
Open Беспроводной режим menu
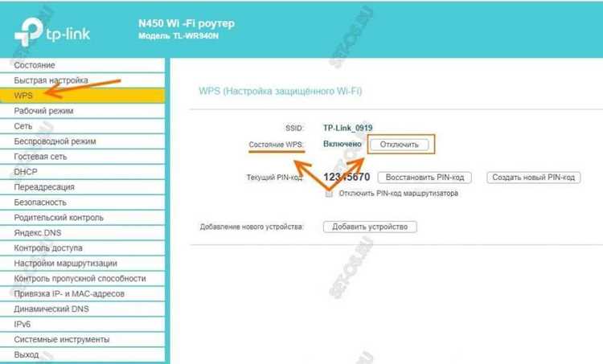point(82,141)
